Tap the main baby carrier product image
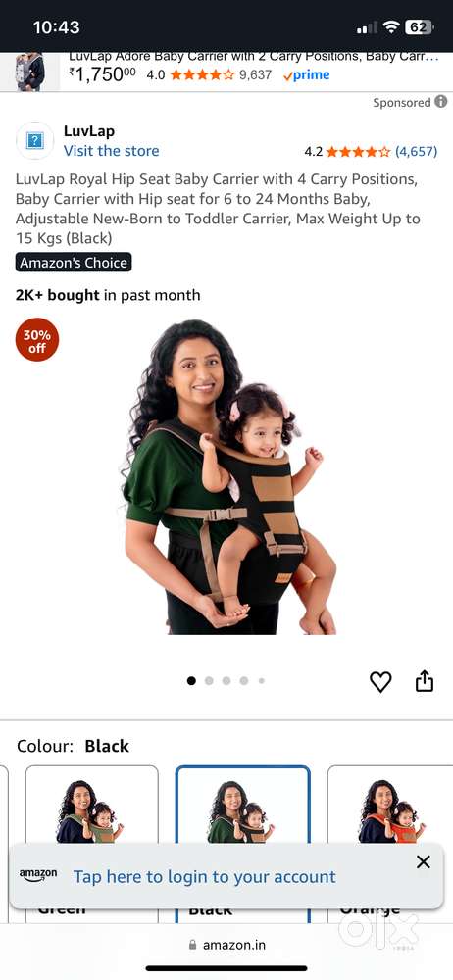The image size is (453, 980). coord(229,477)
